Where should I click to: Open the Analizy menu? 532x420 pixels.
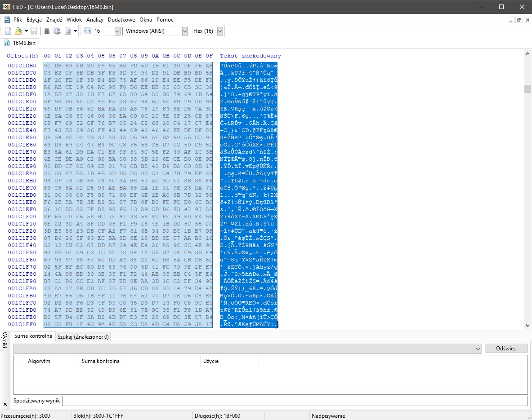[x=94, y=20]
